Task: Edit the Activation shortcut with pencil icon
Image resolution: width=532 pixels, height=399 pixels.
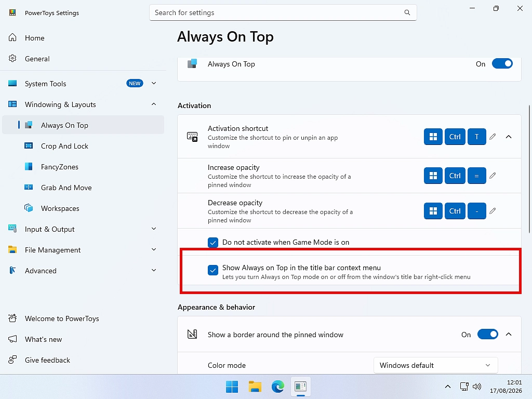Action: (493, 137)
